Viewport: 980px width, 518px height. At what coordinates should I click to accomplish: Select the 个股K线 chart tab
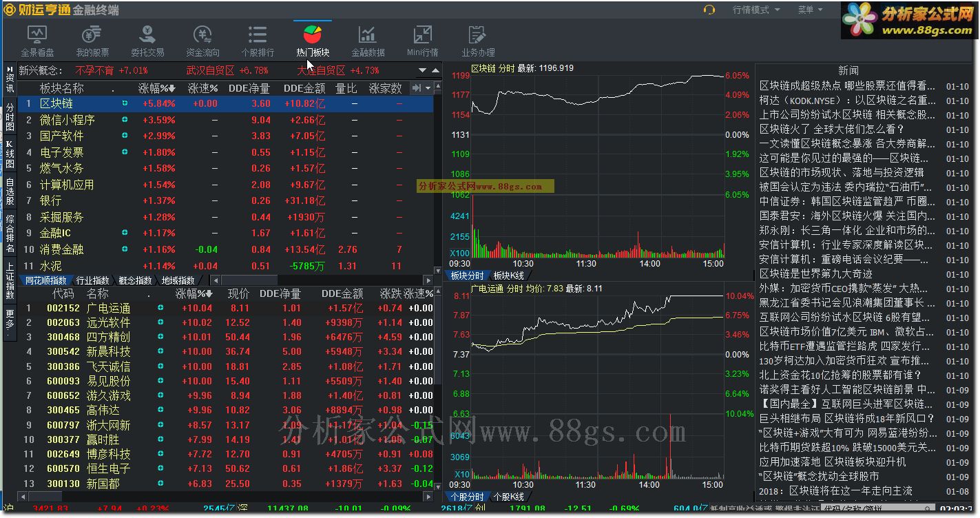510,497
